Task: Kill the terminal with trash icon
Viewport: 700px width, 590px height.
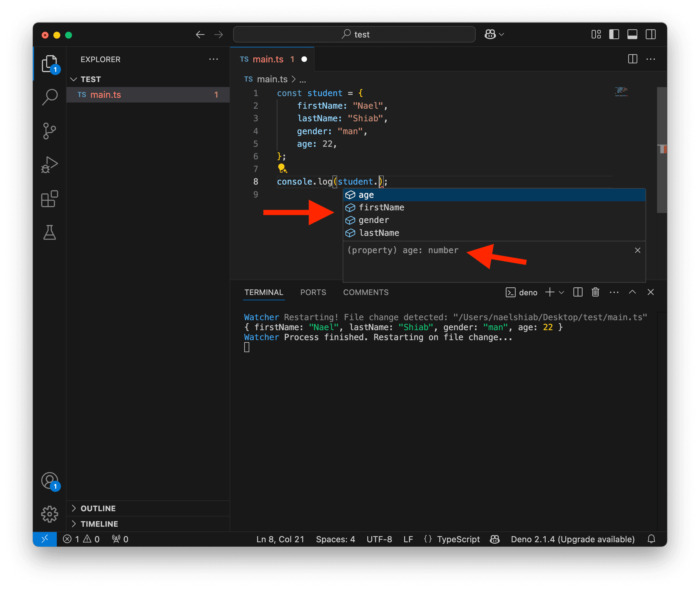Action: tap(595, 292)
